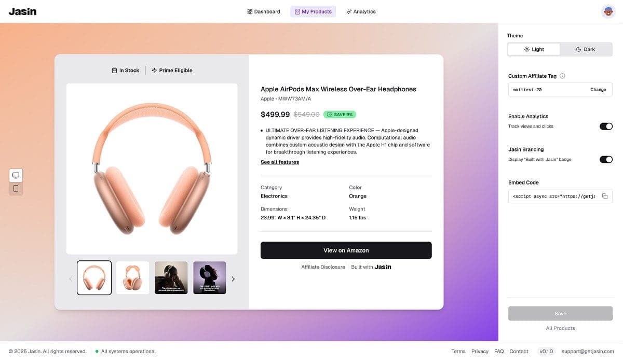The height and width of the screenshot is (364, 623).
Task: Go to the Analytics tab
Action: point(361,11)
